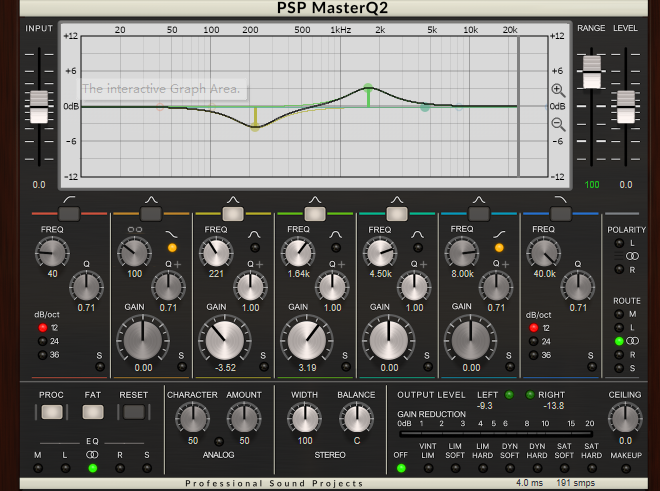660x491 pixels.
Task: Toggle the yellow 221 Hz band switch
Action: (x=233, y=213)
